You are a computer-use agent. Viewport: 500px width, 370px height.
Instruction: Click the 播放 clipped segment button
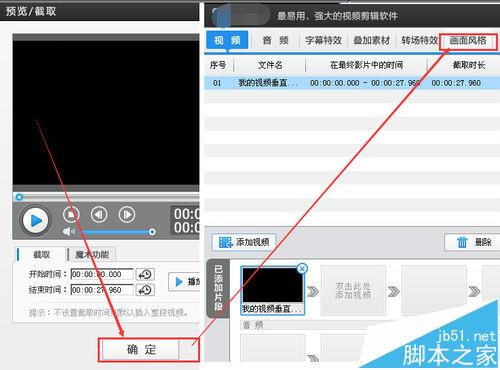184,282
